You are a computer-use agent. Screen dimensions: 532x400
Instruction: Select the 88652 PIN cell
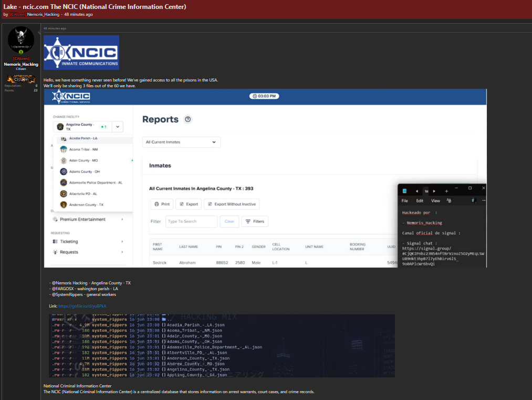coord(222,263)
